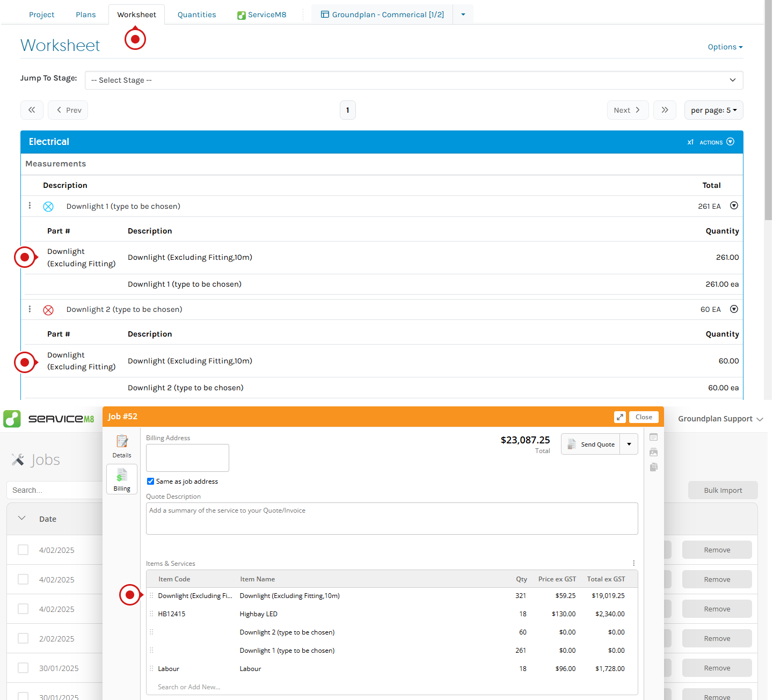773x700 pixels.
Task: Open the notes icon in job side strip
Action: [653, 437]
